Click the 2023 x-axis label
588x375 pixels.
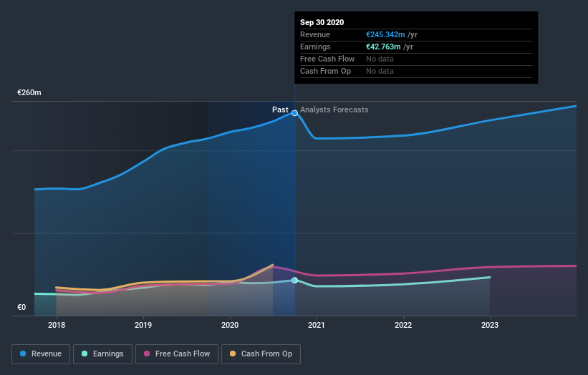490,325
